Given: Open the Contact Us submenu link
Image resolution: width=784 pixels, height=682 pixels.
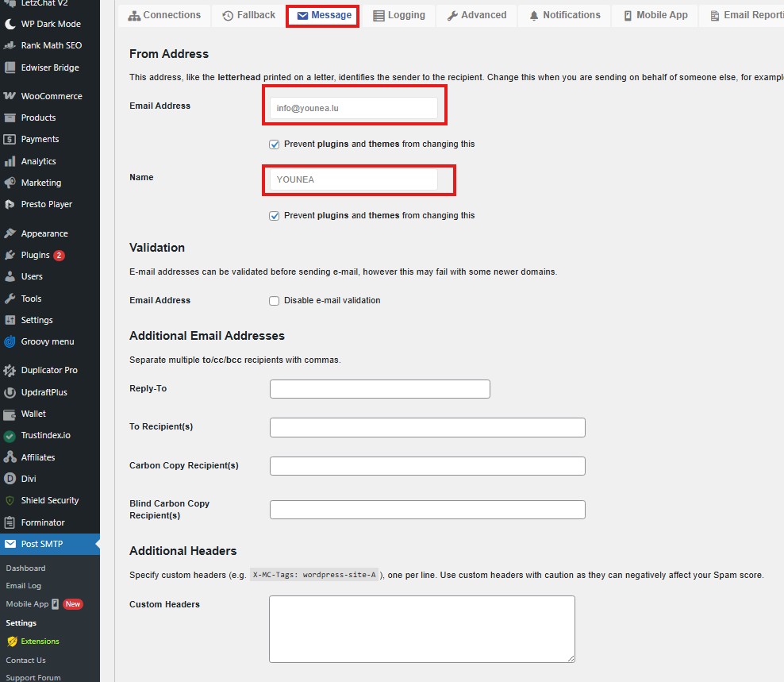Looking at the screenshot, I should click(26, 660).
